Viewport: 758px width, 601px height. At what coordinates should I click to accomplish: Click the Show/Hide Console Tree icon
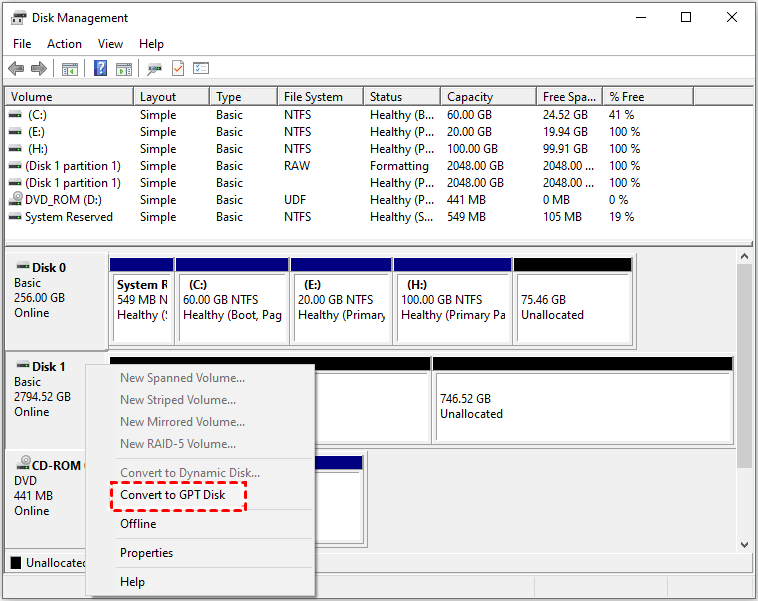(x=70, y=69)
